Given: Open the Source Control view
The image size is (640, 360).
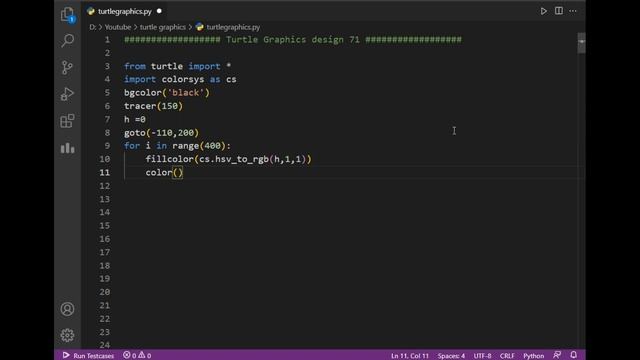Looking at the screenshot, I should pyautogui.click(x=67, y=67).
